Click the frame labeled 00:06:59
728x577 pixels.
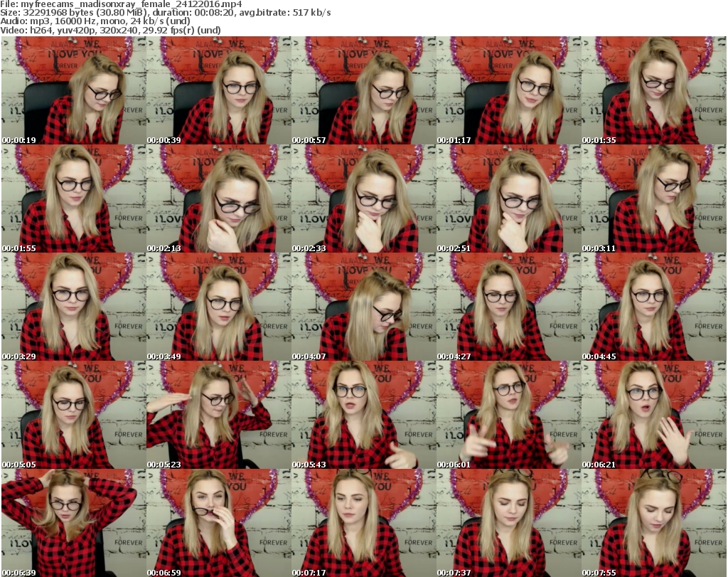[219, 523]
